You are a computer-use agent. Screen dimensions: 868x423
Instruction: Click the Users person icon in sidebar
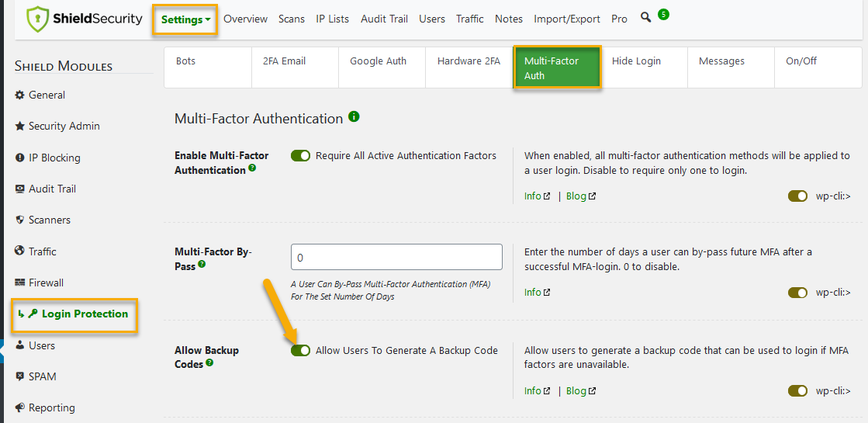pos(20,345)
